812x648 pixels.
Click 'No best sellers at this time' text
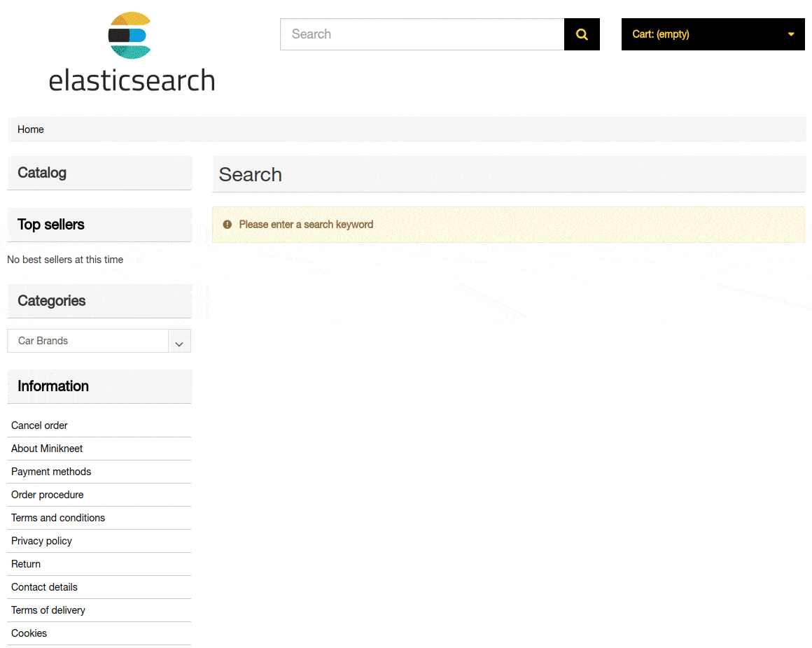pos(65,260)
